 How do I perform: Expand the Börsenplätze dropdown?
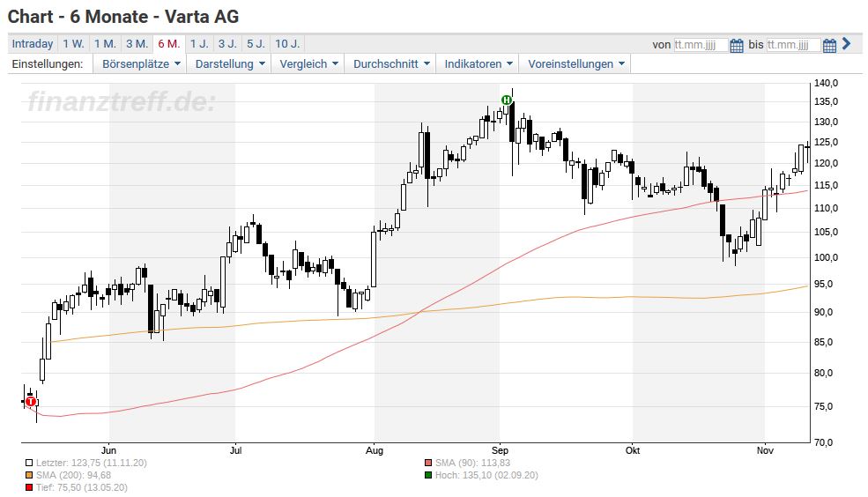[x=141, y=63]
